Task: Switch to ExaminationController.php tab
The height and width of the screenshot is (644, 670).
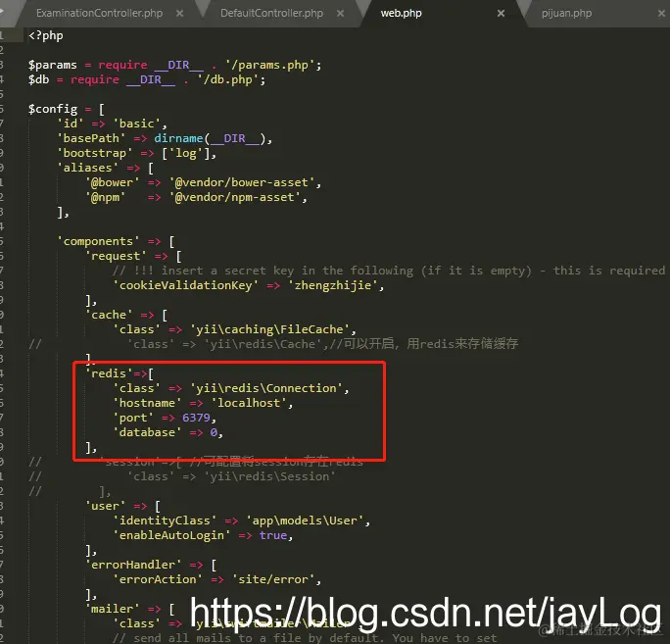Action: pyautogui.click(x=99, y=14)
